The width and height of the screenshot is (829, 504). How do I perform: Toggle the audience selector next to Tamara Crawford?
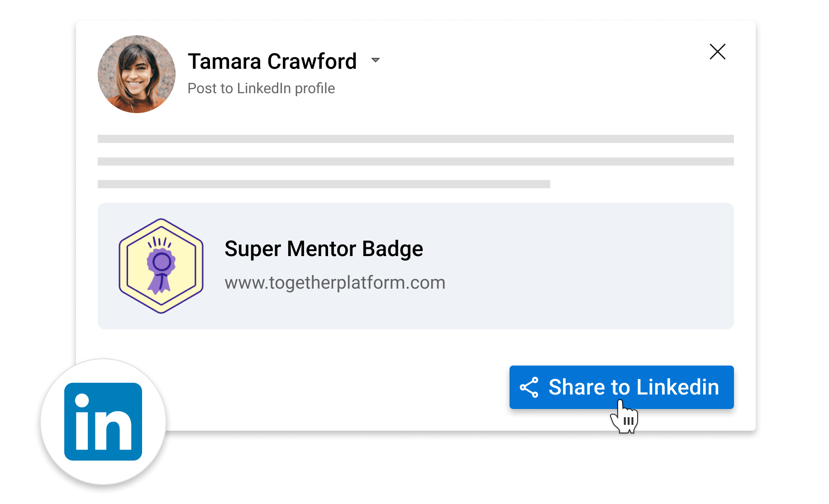pyautogui.click(x=376, y=60)
